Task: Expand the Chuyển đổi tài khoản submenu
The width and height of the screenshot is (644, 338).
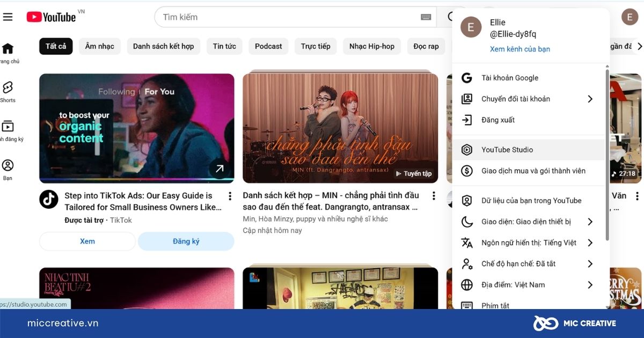Action: click(590, 99)
